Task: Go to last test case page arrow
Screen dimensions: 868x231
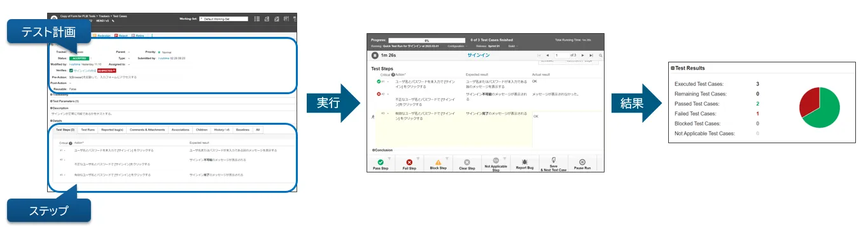Action: pyautogui.click(x=591, y=55)
